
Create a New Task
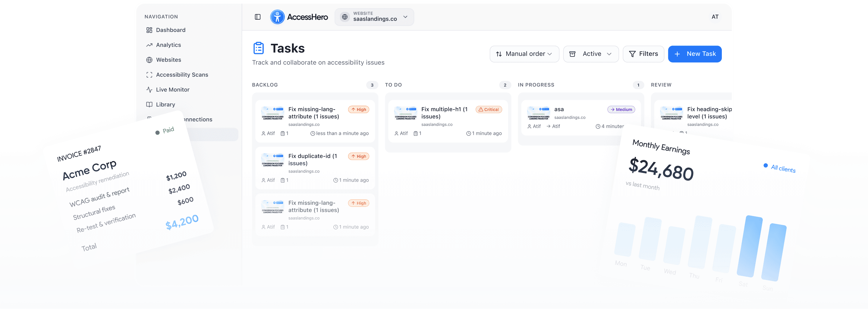point(695,54)
